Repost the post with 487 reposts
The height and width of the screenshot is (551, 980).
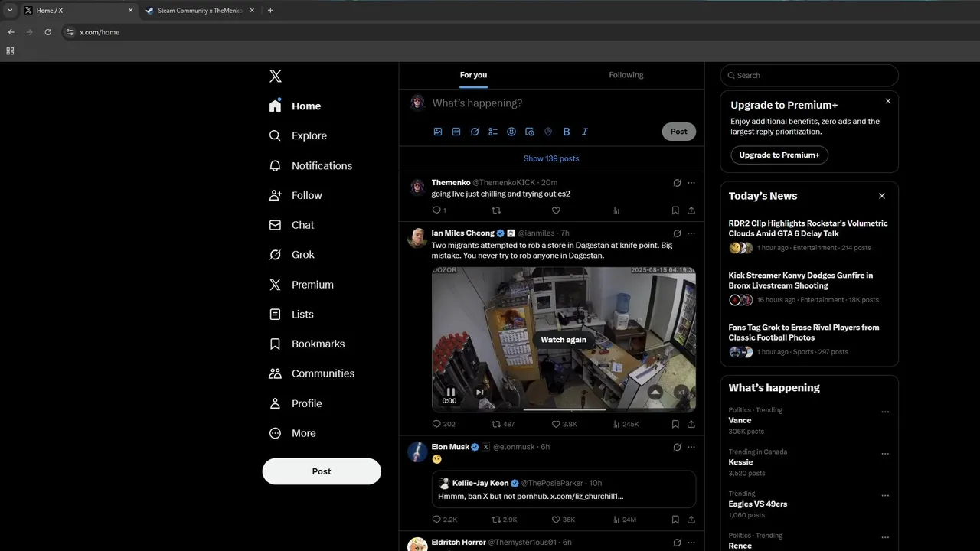503,424
